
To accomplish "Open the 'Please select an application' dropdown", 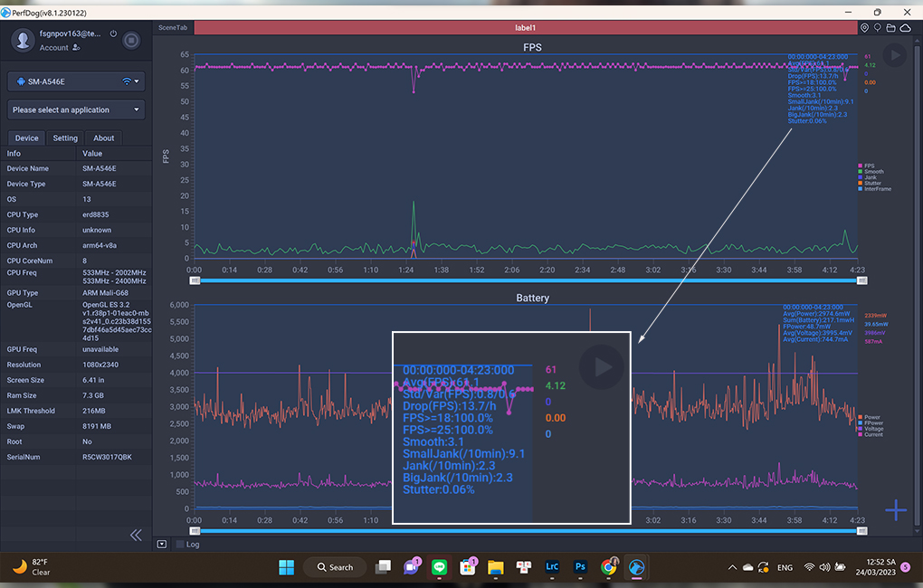I will pyautogui.click(x=76, y=109).
